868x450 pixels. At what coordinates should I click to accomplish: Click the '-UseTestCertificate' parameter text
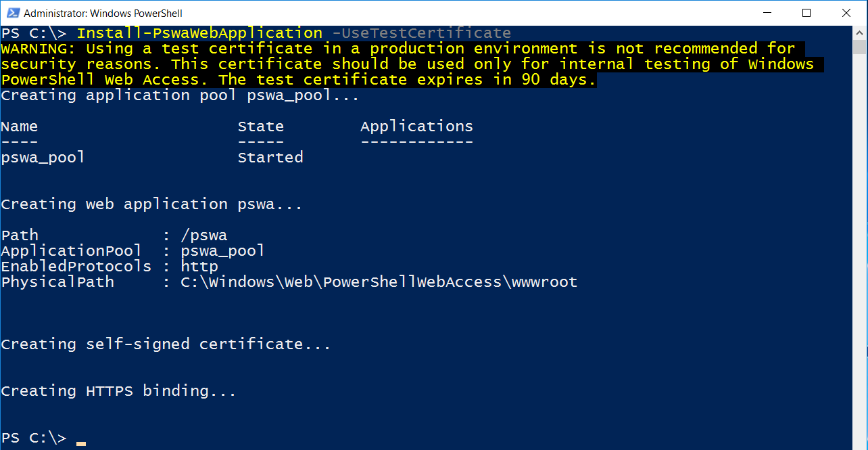[422, 32]
